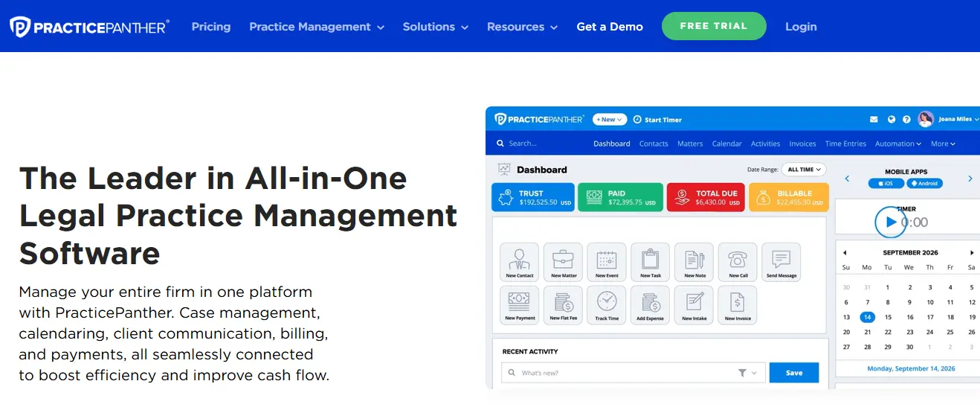Click the New Invoice icon
Image resolution: width=980 pixels, height=410 pixels.
pos(738,305)
